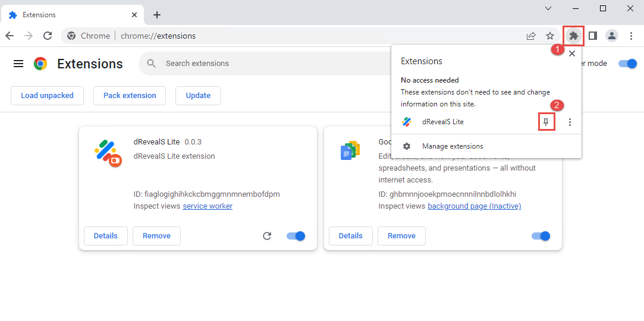Click the Load unpacked button

point(47,96)
